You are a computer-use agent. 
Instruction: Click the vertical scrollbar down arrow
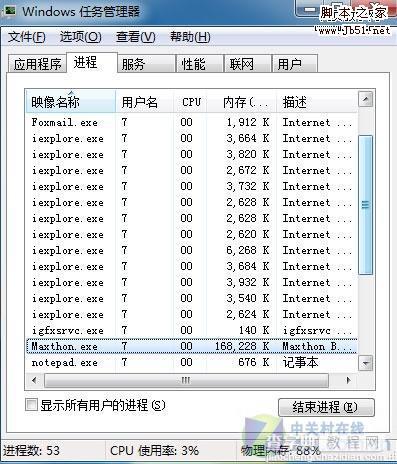366,363
